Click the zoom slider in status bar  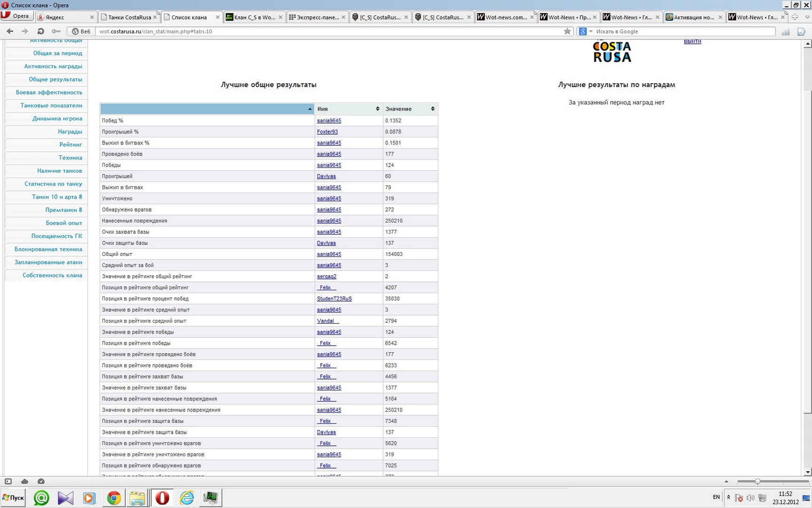(x=757, y=481)
